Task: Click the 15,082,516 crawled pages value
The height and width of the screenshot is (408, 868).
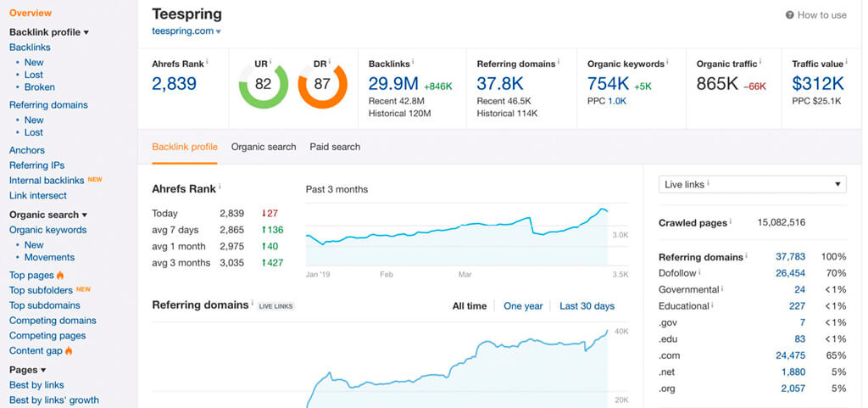Action: coord(781,222)
